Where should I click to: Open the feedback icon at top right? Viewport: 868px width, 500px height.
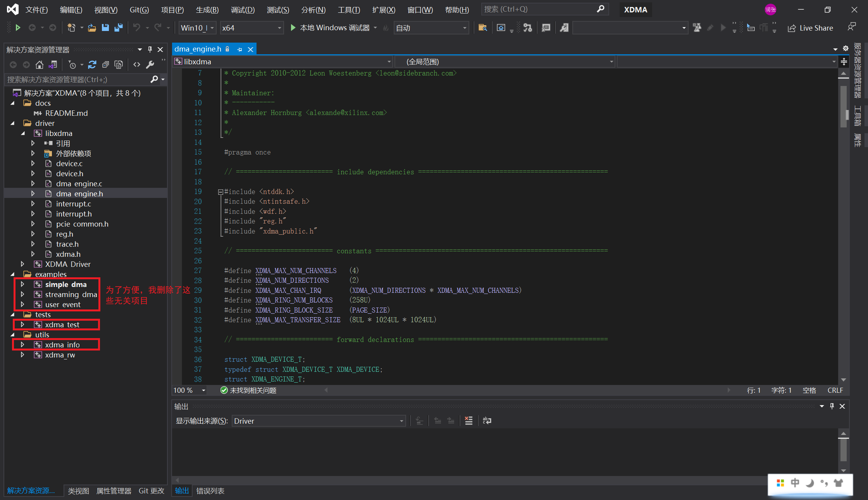(x=852, y=27)
